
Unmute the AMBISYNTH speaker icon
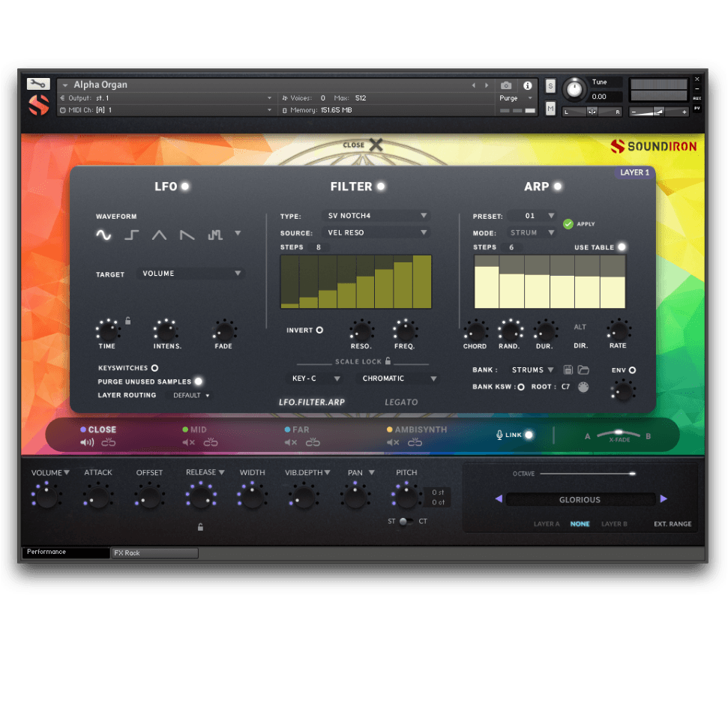[393, 442]
